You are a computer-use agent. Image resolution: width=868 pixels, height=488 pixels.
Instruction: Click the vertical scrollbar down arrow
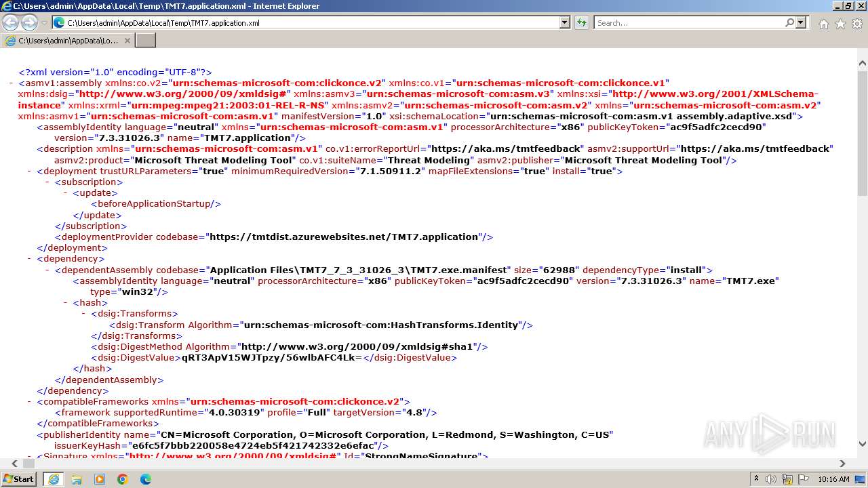pos(863,445)
